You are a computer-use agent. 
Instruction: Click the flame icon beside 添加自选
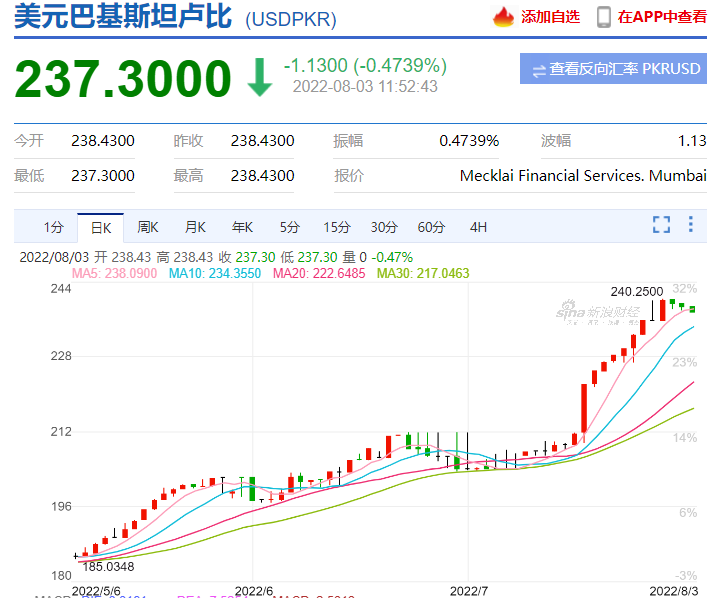coord(504,17)
